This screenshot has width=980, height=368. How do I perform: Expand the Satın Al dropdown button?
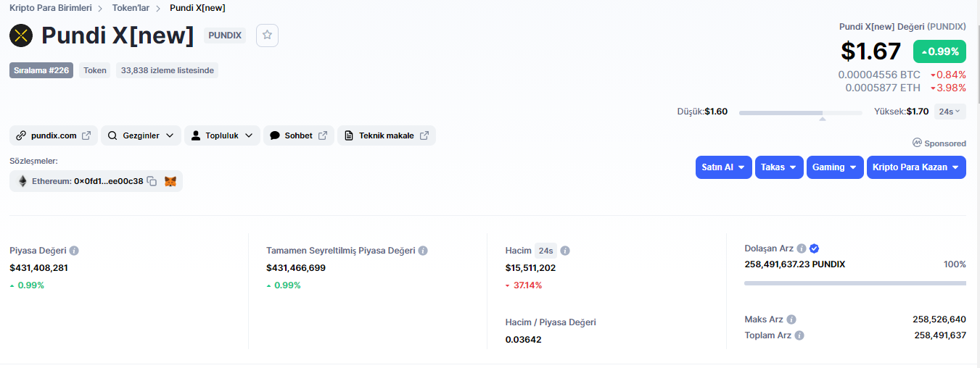click(723, 167)
